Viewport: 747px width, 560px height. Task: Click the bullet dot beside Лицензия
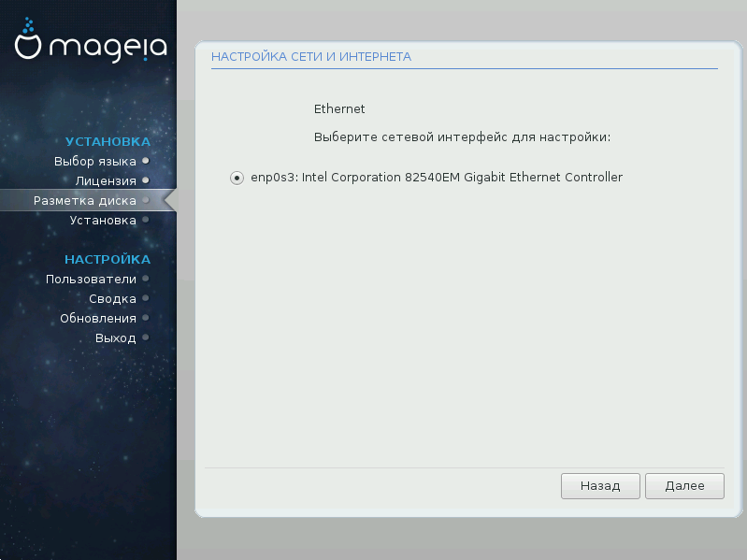pos(145,180)
